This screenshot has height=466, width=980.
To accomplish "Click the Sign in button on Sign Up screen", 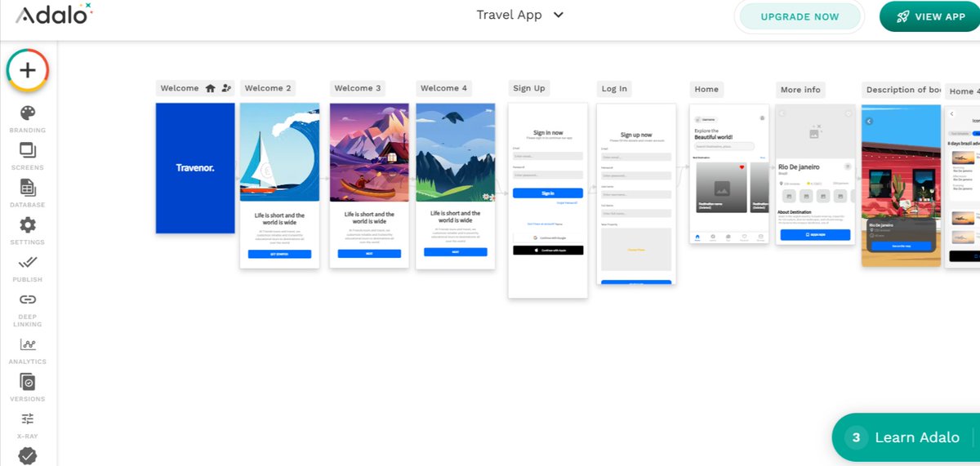I will tap(548, 193).
